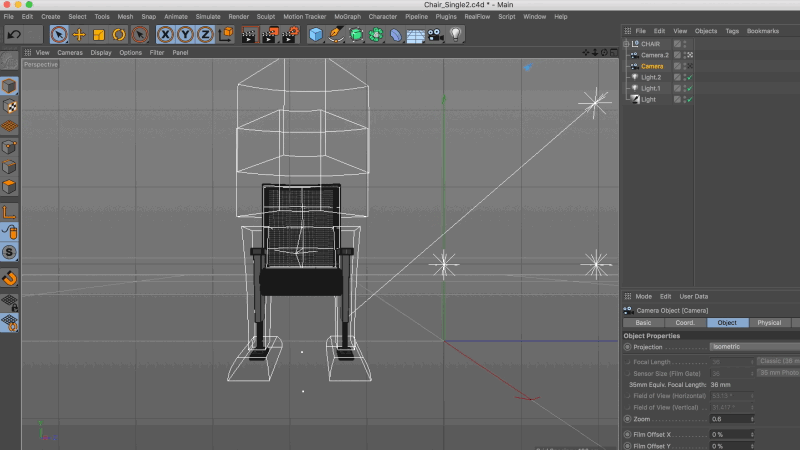Click the Camera object toolbar icon
This screenshot has width=800, height=450.
pyautogui.click(x=436, y=34)
